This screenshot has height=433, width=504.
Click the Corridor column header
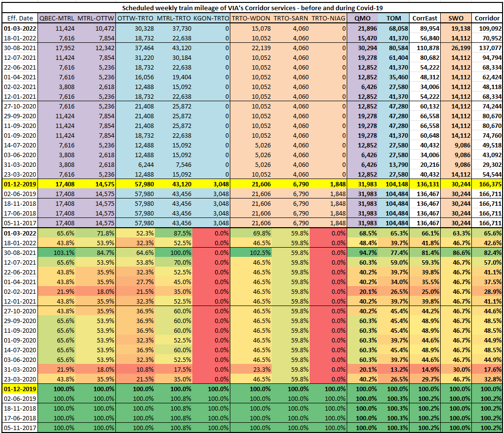pos(487,18)
